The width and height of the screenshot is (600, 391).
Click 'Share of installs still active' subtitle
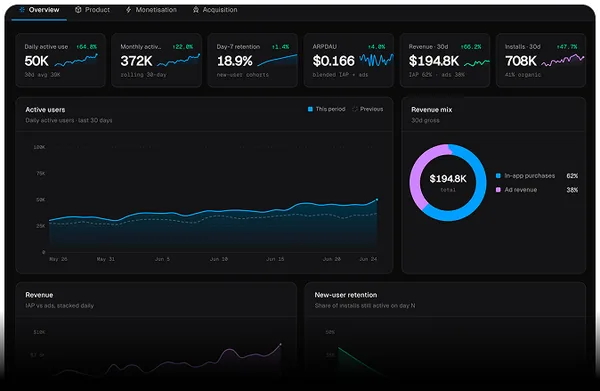365,306
